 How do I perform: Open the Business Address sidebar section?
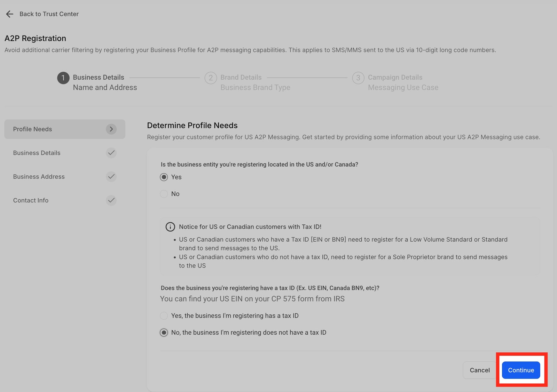point(39,176)
